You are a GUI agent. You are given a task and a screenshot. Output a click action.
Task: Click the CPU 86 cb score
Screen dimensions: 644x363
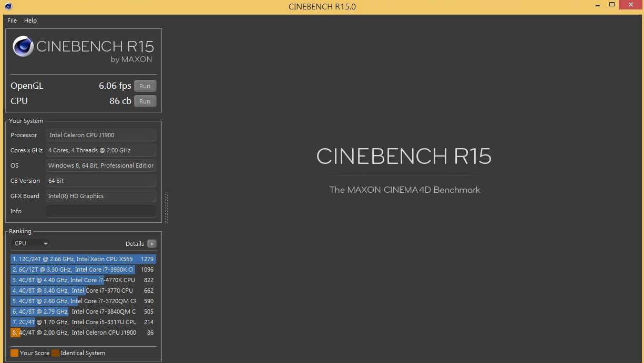point(120,101)
